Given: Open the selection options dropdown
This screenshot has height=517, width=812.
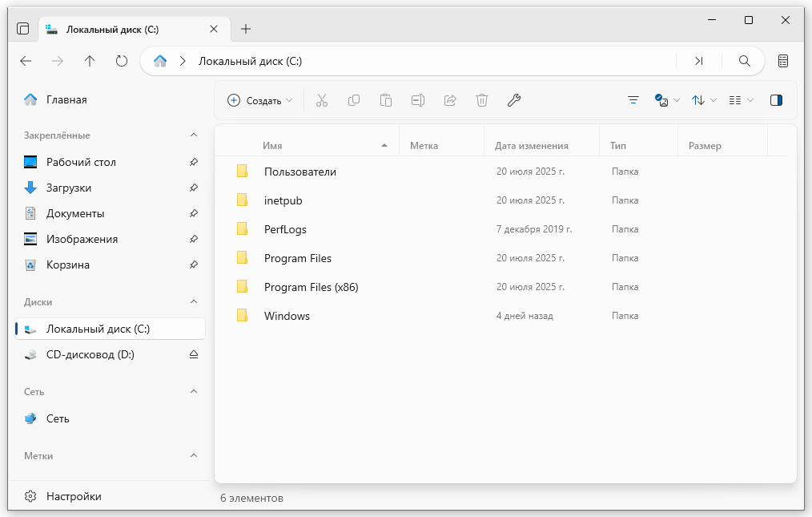Looking at the screenshot, I should pyautogui.click(x=667, y=100).
